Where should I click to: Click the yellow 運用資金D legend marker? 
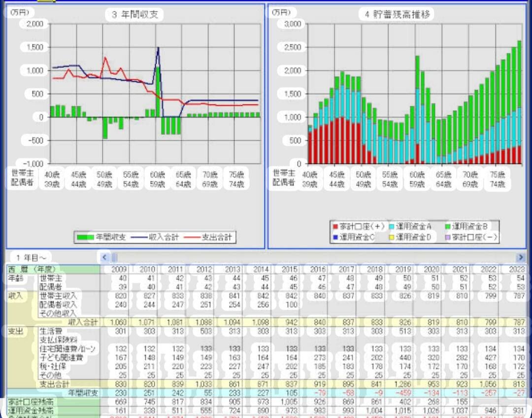point(392,237)
